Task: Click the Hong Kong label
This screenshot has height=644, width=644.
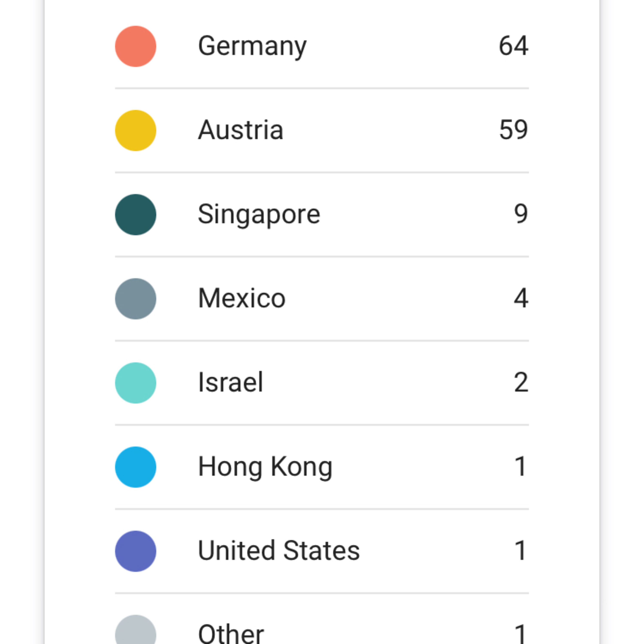Action: [x=265, y=467]
